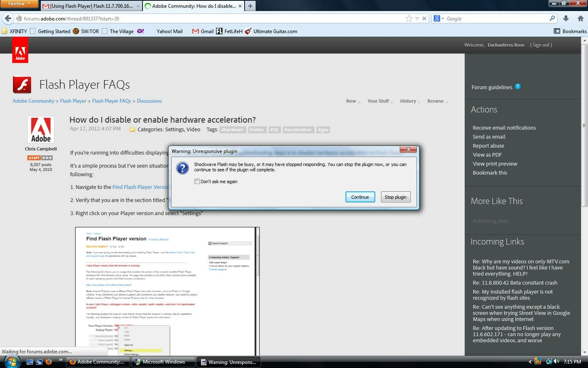
Task: Click the #acceleration tag
Action: [x=298, y=130]
